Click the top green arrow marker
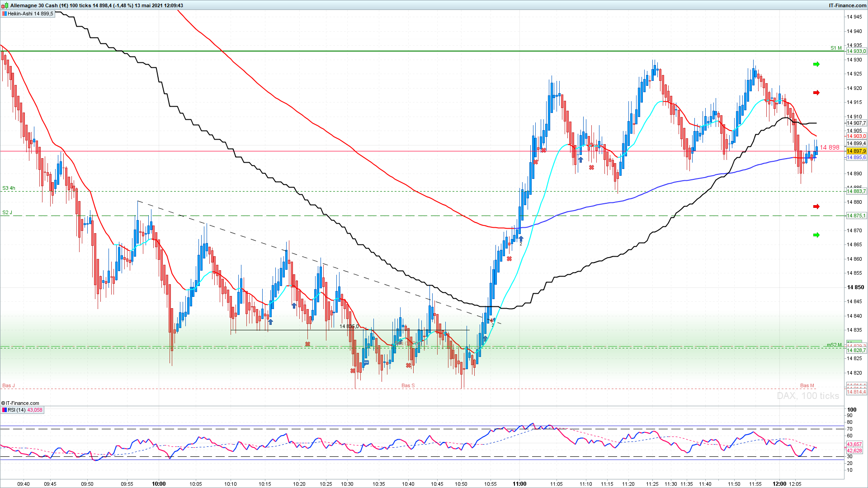The height and width of the screenshot is (488, 868). [816, 64]
